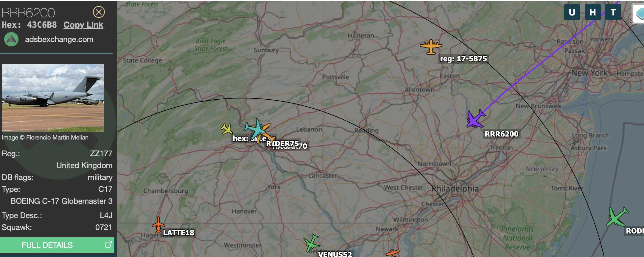Toggle the U map button
This screenshot has width=644, height=257.
pos(572,12)
